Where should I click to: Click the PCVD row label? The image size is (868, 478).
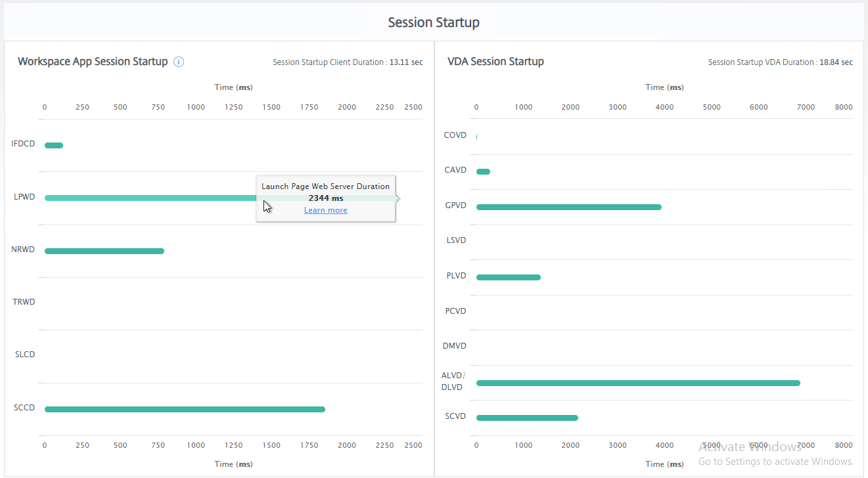coord(455,311)
